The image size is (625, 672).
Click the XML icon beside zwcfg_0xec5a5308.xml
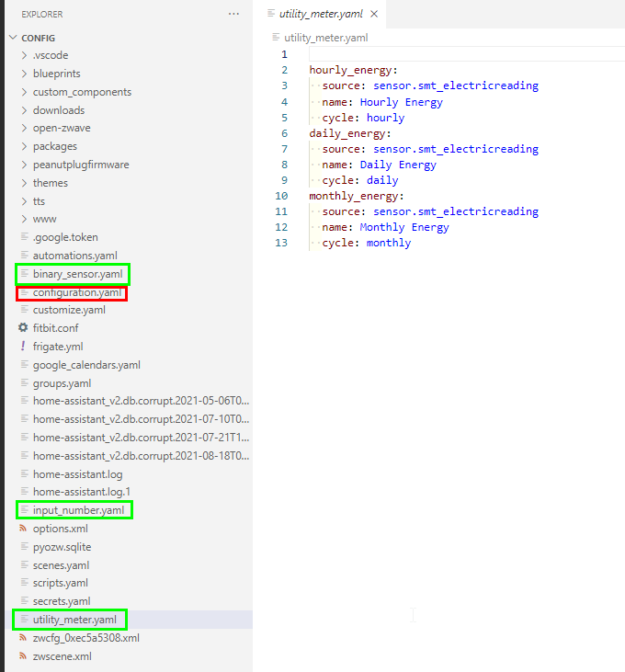point(23,638)
